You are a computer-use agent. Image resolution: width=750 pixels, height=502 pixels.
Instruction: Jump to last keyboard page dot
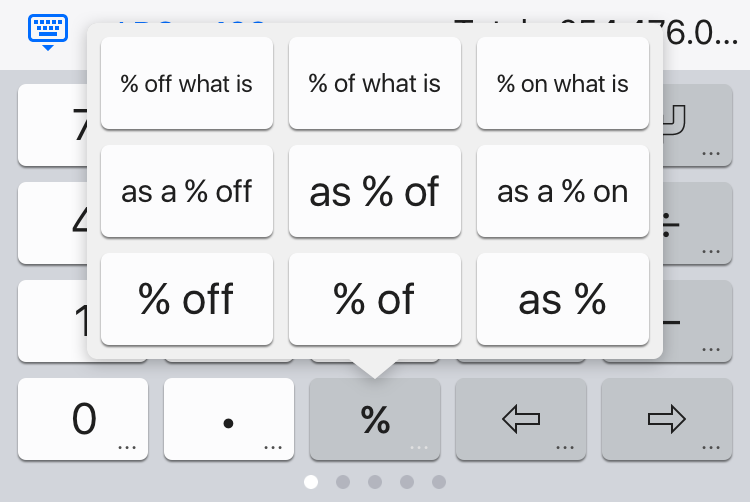(x=439, y=482)
